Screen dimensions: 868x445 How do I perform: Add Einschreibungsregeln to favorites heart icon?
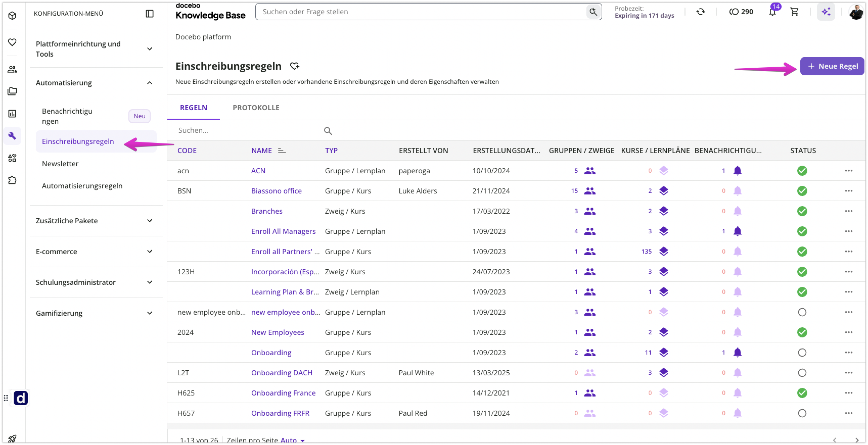click(294, 66)
